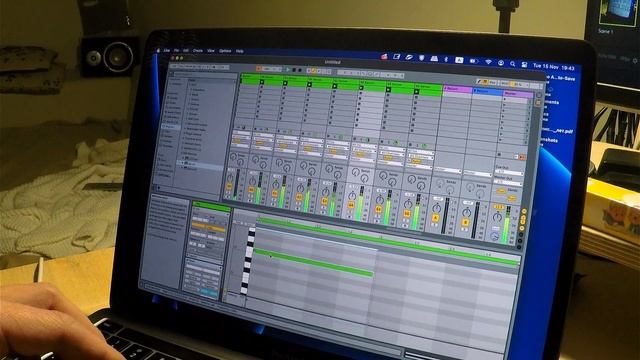The image size is (640, 360).
Task: Click the first track's pan knob
Action: 230,178
